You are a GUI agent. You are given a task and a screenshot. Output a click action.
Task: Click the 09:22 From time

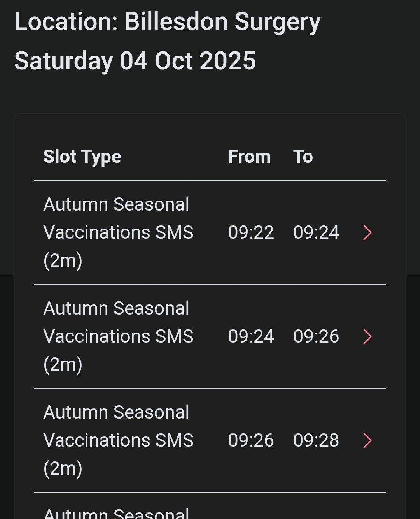tap(251, 232)
